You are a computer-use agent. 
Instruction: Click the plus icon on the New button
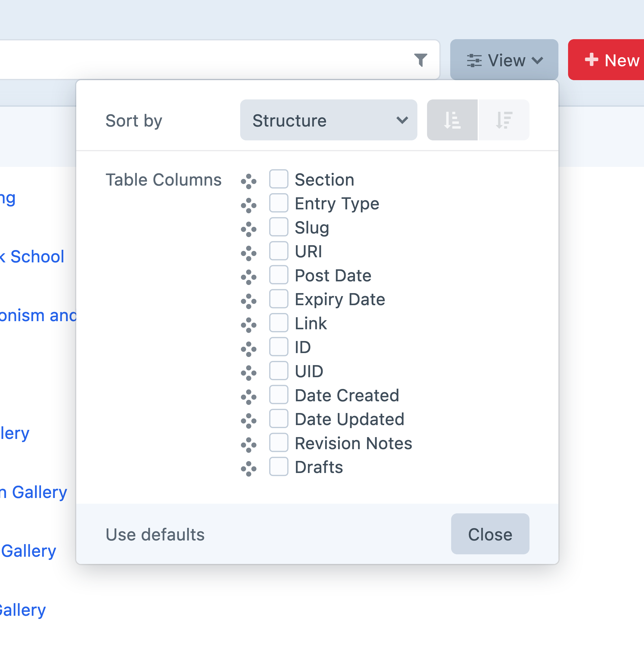(x=592, y=60)
